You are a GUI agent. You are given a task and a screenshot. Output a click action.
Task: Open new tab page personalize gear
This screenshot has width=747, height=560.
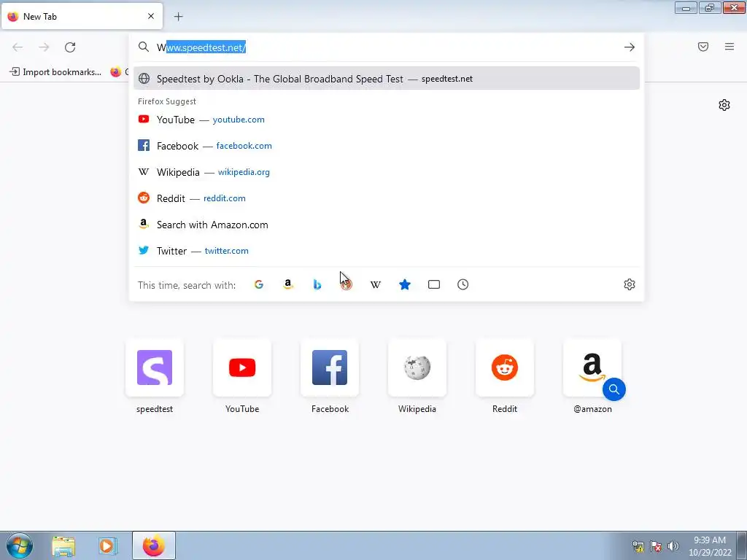point(724,105)
